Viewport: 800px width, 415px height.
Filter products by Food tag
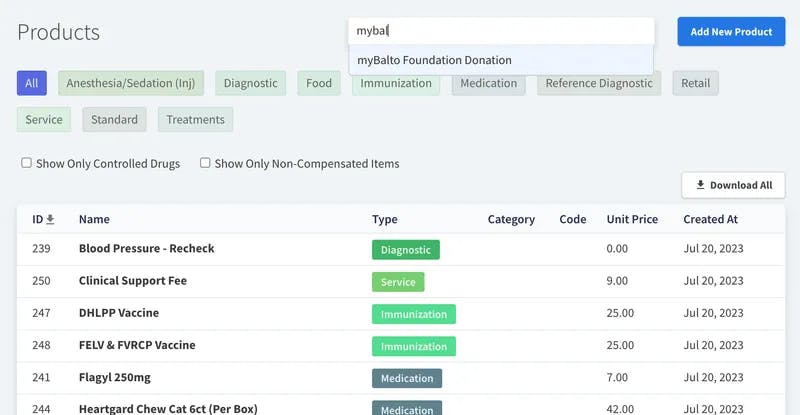coord(319,83)
